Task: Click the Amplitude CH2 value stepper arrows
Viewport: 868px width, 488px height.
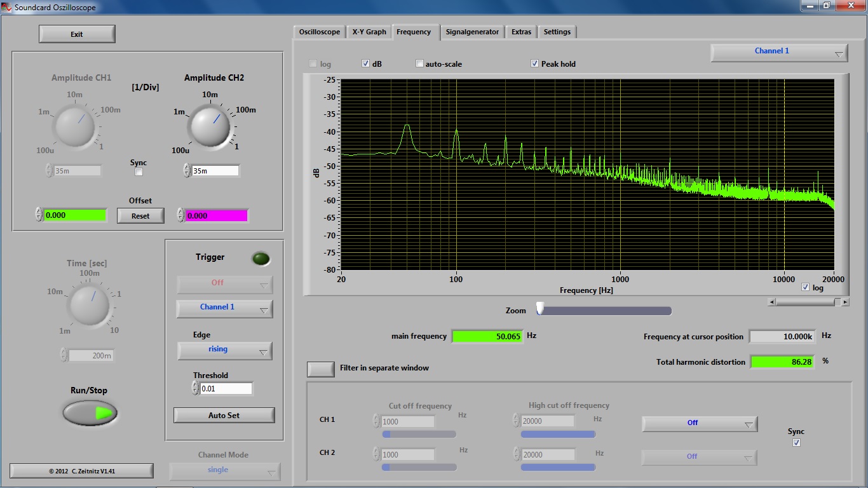Action: click(187, 170)
